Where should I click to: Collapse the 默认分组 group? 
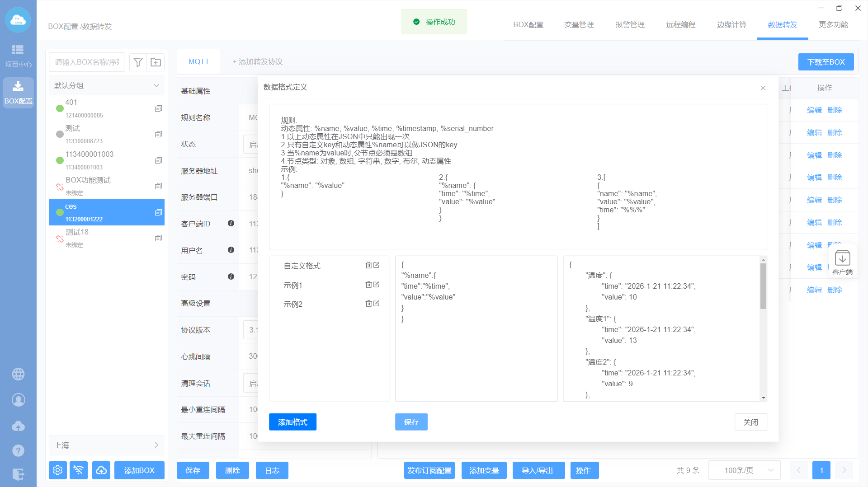(156, 85)
